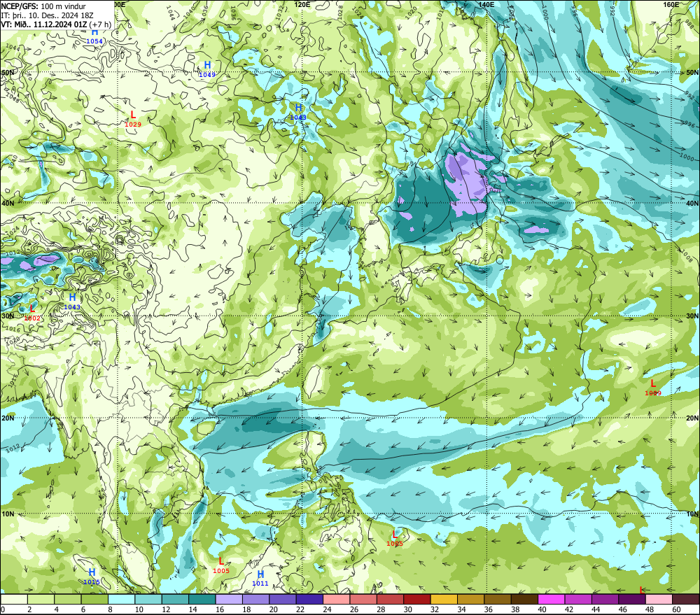Click the 'NCEP/GFS: 100 m vindur' title text
Screen dimensions: 700x615
click(x=43, y=6)
